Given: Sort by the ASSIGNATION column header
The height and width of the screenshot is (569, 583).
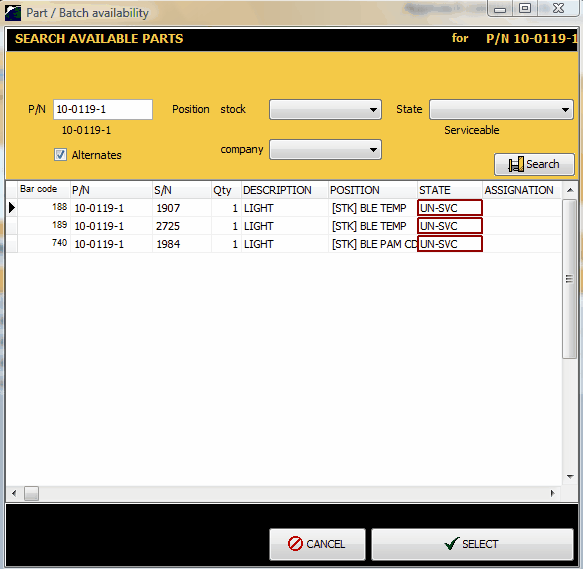Looking at the screenshot, I should click(522, 190).
